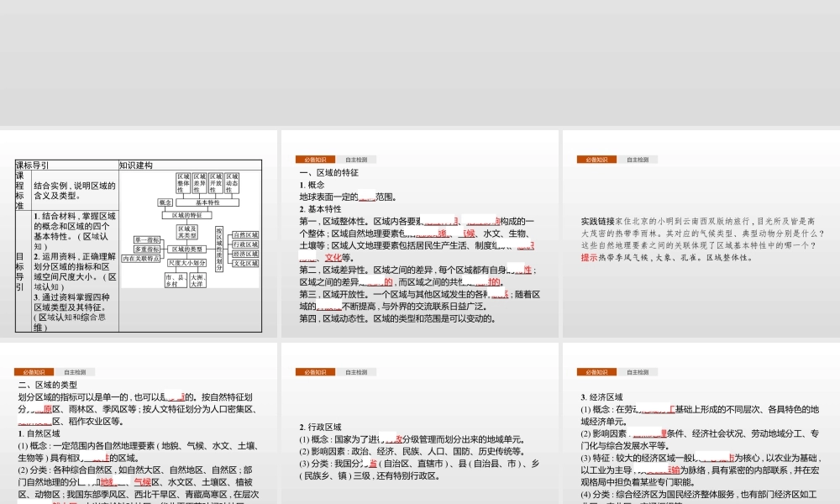The image size is (840, 504).
Task: Click the bold 实践链接 label
Action: click(x=597, y=221)
